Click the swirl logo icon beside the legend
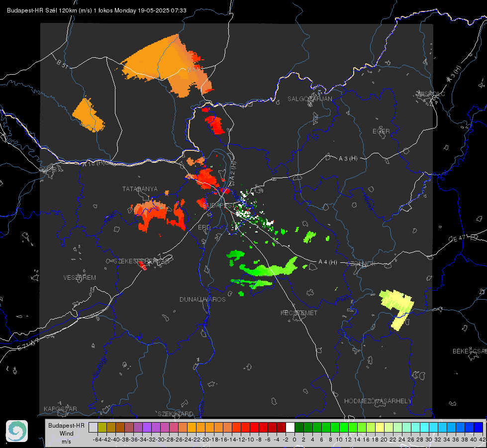 [17, 431]
